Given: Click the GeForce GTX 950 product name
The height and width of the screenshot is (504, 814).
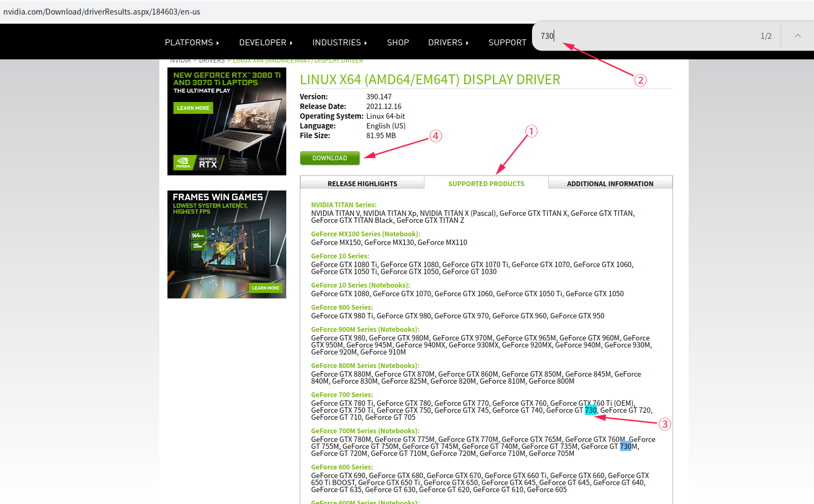Looking at the screenshot, I should pos(577,316).
